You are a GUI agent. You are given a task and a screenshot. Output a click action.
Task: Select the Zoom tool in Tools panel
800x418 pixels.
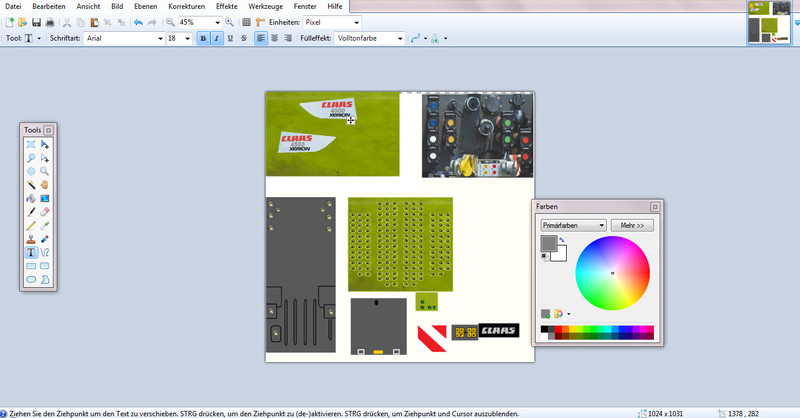click(x=45, y=171)
